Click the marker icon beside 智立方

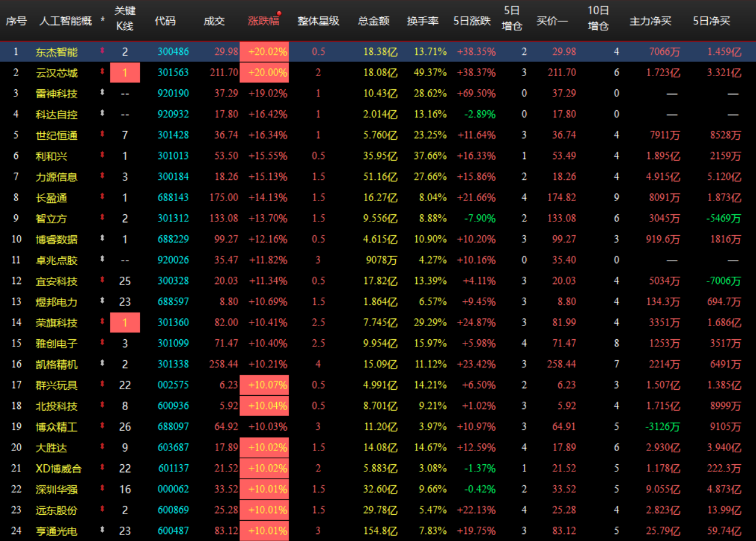(x=102, y=218)
